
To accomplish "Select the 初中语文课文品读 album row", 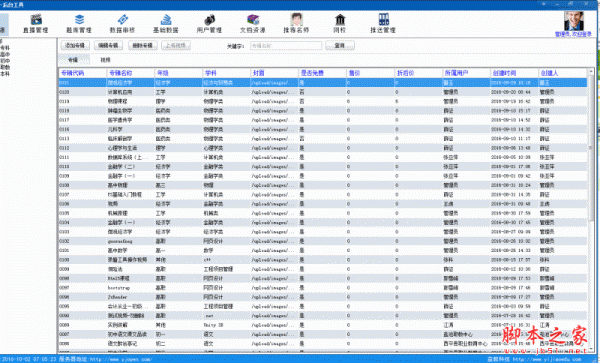I will (x=323, y=334).
